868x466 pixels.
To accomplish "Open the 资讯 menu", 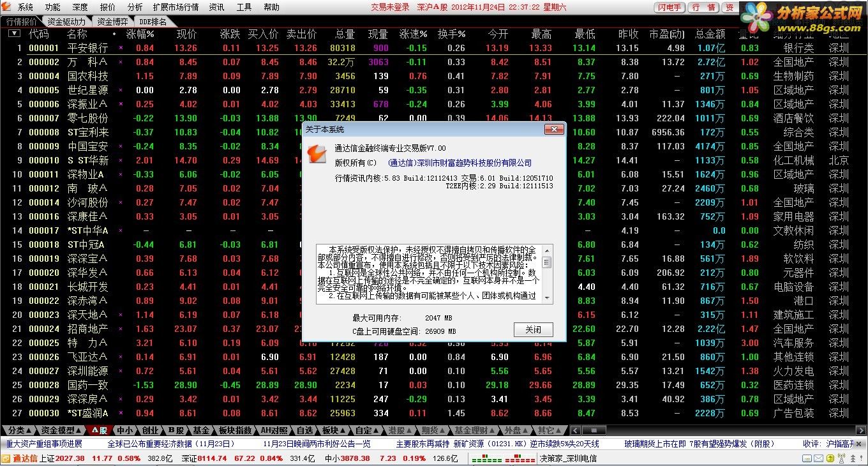I will (216, 8).
